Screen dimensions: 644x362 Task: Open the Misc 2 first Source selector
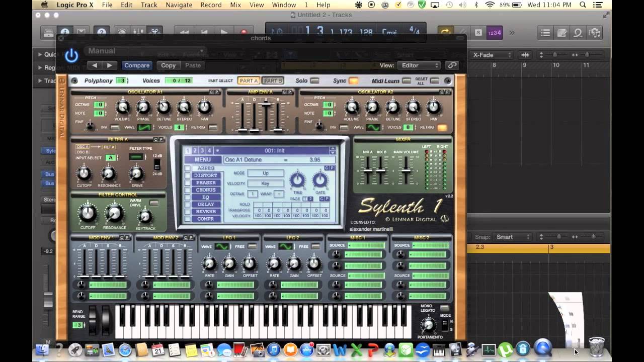[x=430, y=245]
